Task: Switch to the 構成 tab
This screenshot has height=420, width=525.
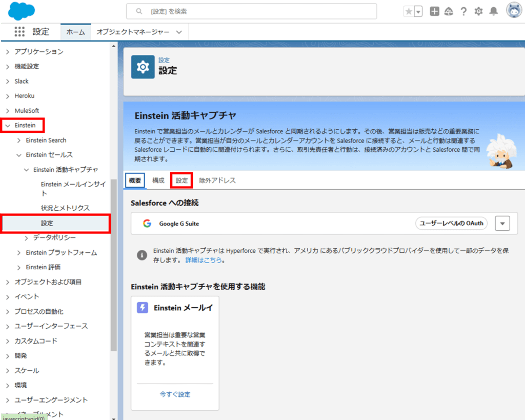Action: [x=158, y=180]
